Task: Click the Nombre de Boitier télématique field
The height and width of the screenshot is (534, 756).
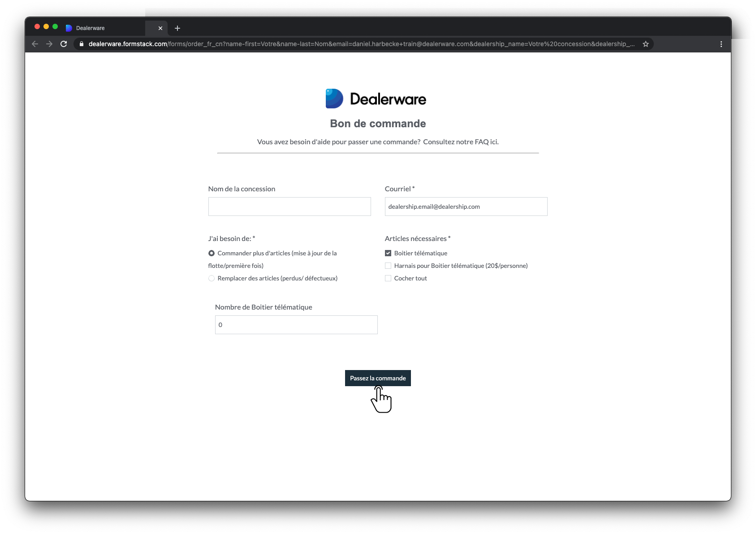Action: 296,325
